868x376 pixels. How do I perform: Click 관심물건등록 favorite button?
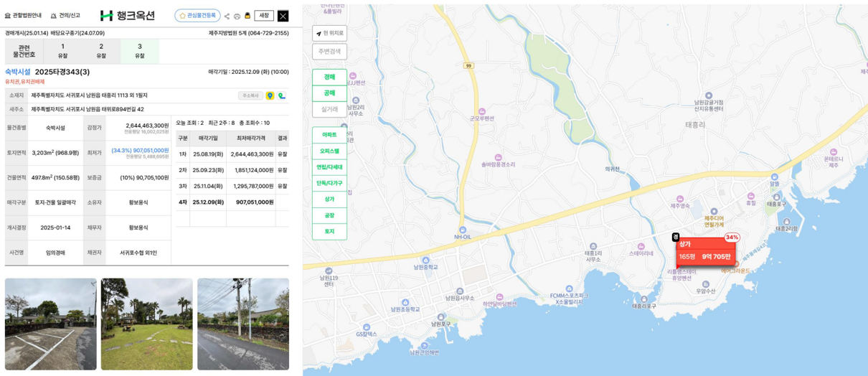197,16
